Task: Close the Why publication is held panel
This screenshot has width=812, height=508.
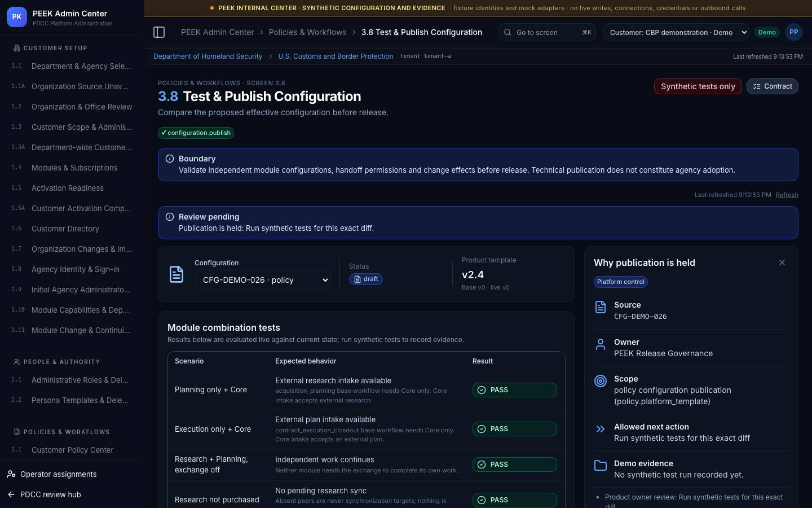Action: coord(782,262)
